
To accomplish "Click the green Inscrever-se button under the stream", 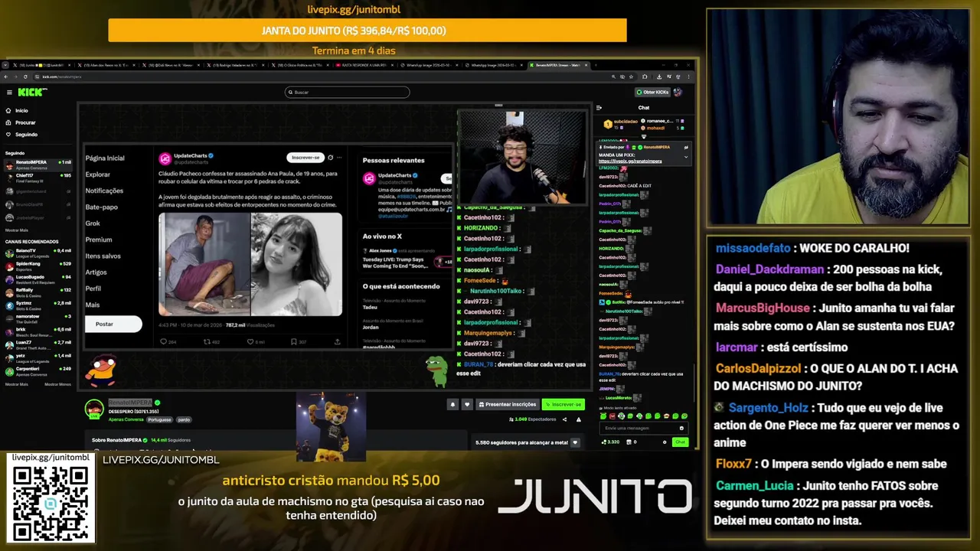I will pyautogui.click(x=563, y=404).
